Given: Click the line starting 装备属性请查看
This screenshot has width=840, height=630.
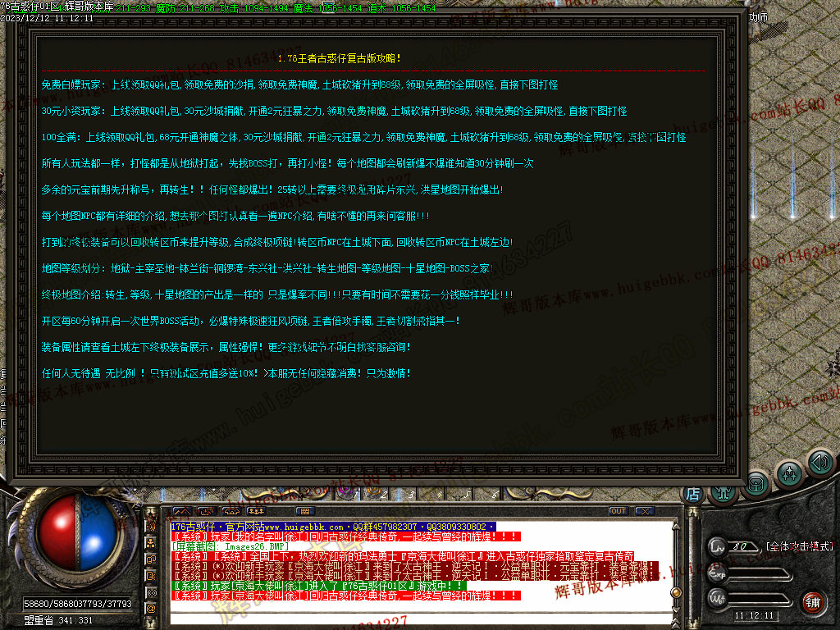Looking at the screenshot, I should pos(226,347).
